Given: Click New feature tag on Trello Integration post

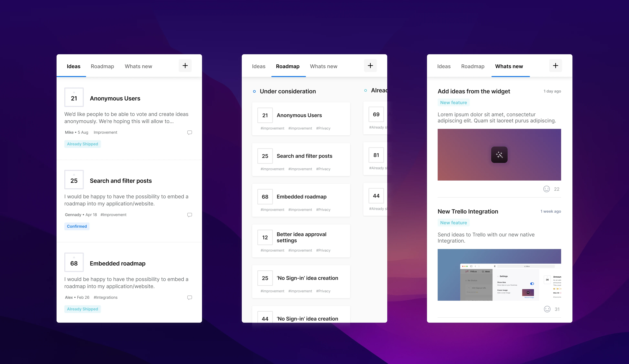Looking at the screenshot, I should pos(453,223).
